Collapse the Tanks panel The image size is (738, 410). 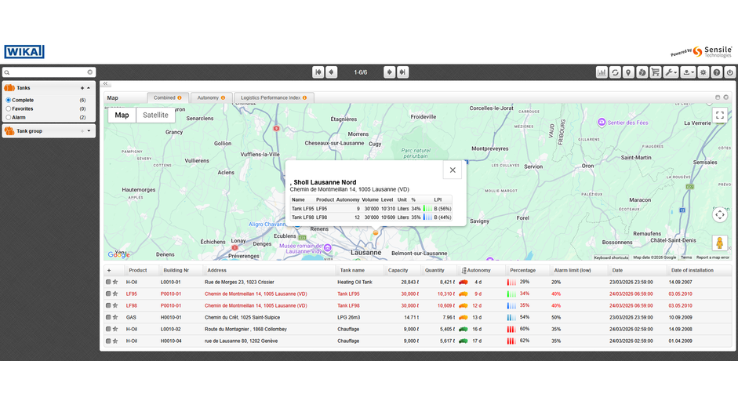88,88
